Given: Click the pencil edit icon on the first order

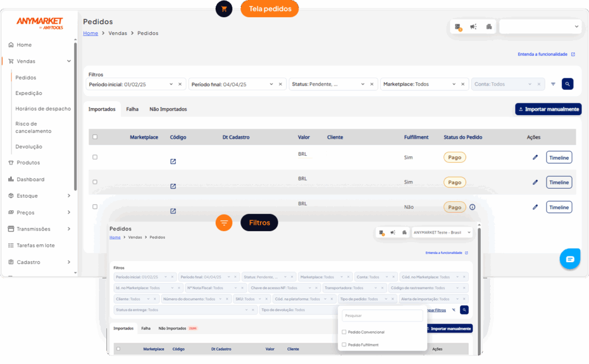Looking at the screenshot, I should 535,157.
